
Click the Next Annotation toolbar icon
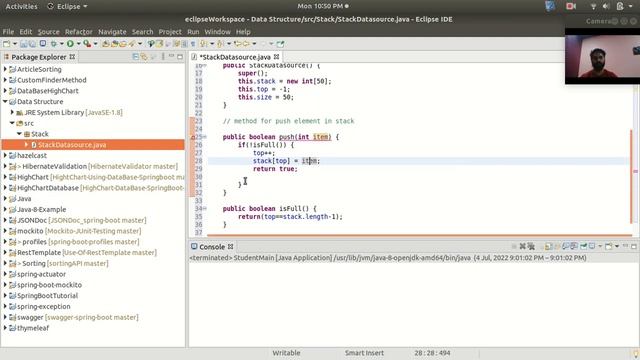(x=203, y=44)
